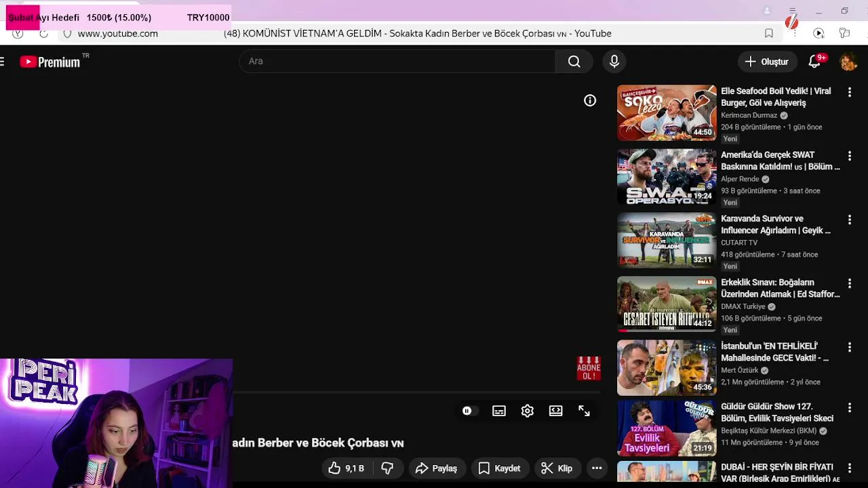Click the Klip clip button
This screenshot has height=488, width=868.
click(557, 468)
